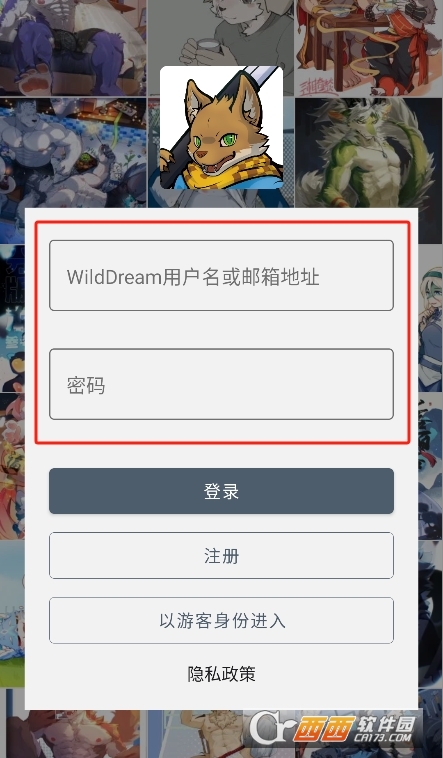The width and height of the screenshot is (443, 758).
Task: Click into the 密码 password field
Action: point(222,384)
